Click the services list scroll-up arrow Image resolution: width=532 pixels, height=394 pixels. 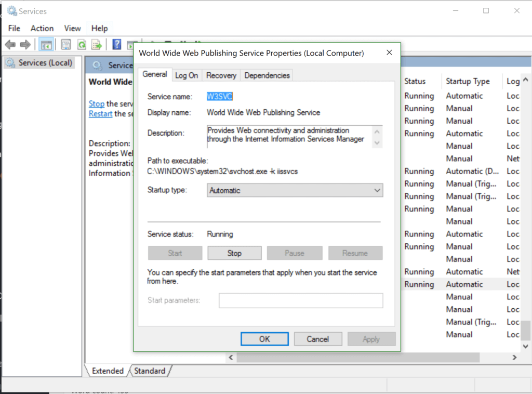(526, 80)
